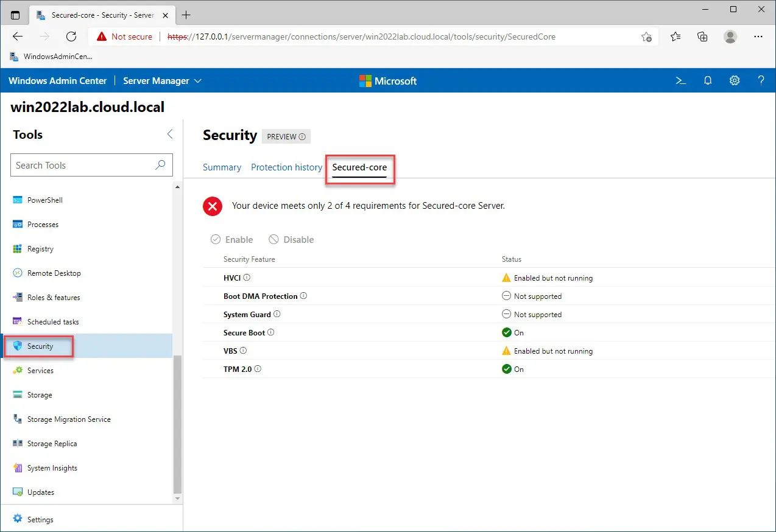Screen dimensions: 776x532
Task: Open the browser's three-dot menu
Action: tap(758, 37)
